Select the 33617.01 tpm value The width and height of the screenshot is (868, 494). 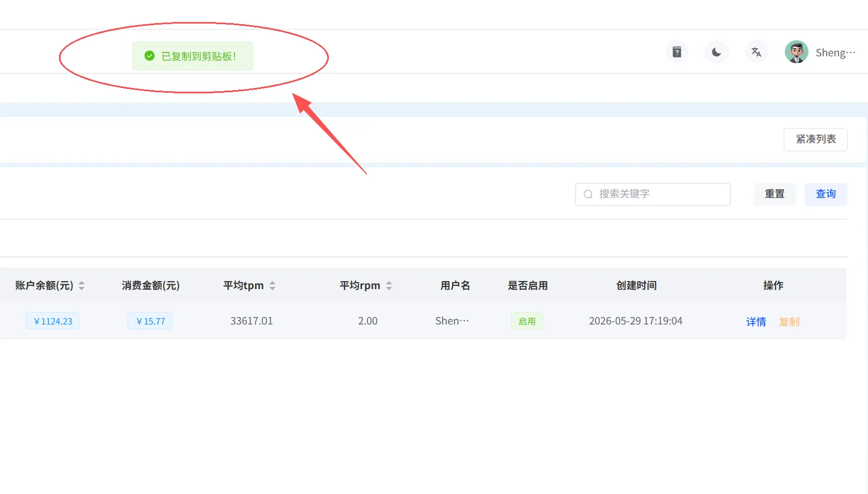(x=252, y=321)
